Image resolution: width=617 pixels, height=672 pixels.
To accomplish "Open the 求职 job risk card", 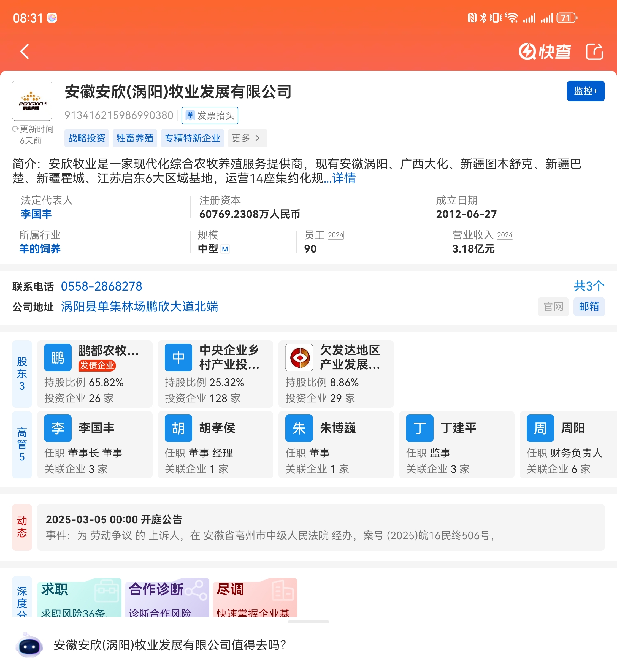I will (x=79, y=598).
